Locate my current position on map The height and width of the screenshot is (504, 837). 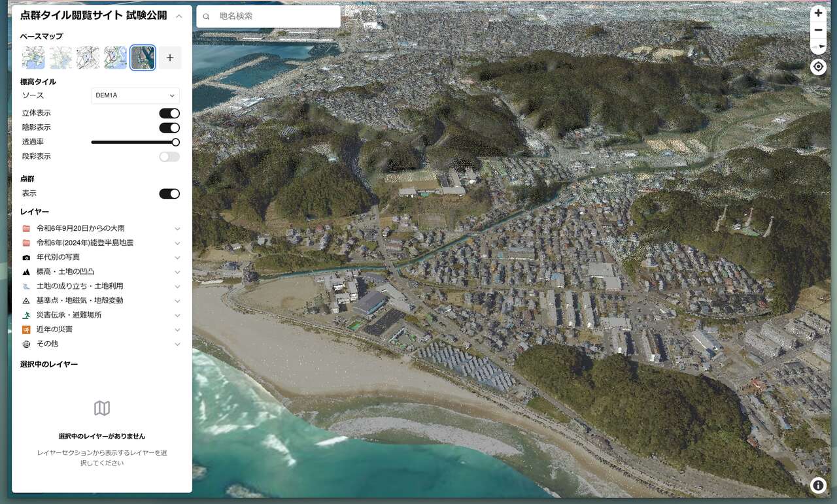818,67
